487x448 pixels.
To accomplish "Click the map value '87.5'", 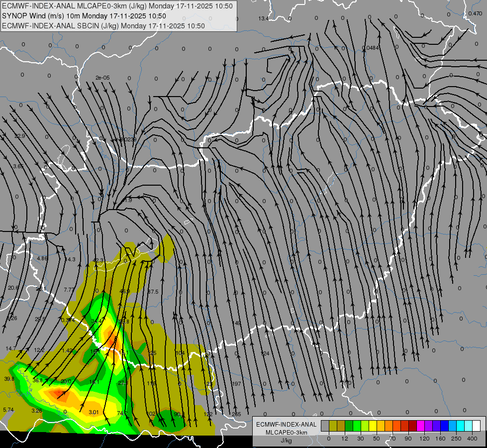I will click(153, 292).
